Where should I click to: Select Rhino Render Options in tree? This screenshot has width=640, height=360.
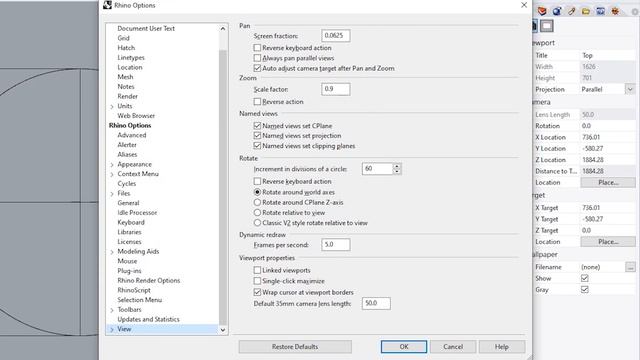point(149,280)
